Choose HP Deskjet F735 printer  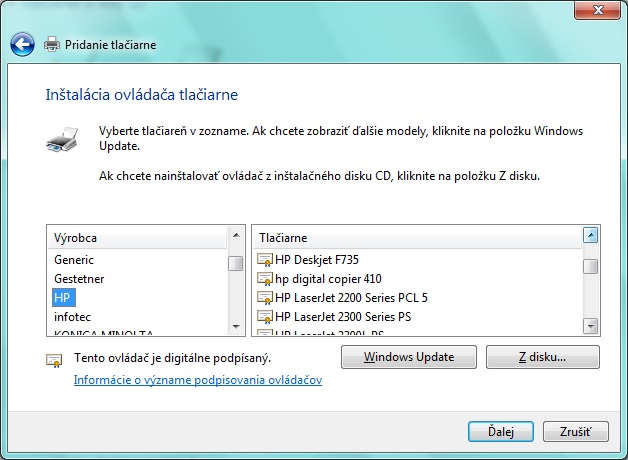[317, 260]
